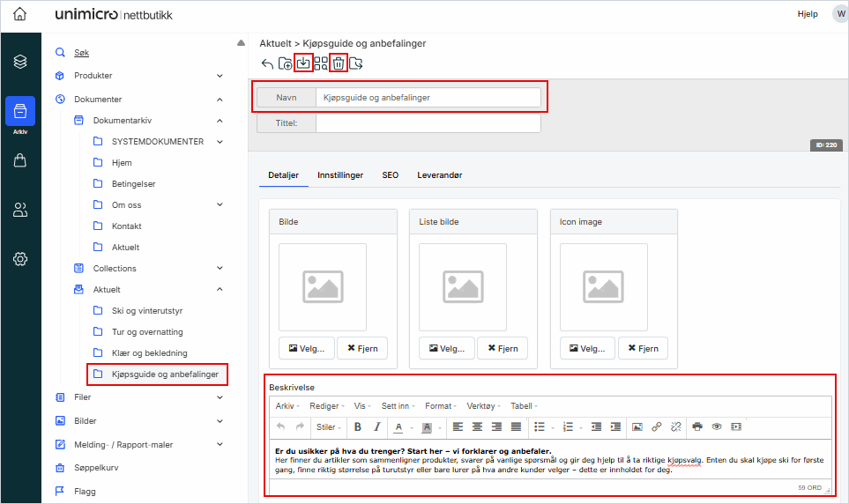Image resolution: width=849 pixels, height=504 pixels.
Task: Click Fjern button under Icon image
Action: 643,348
